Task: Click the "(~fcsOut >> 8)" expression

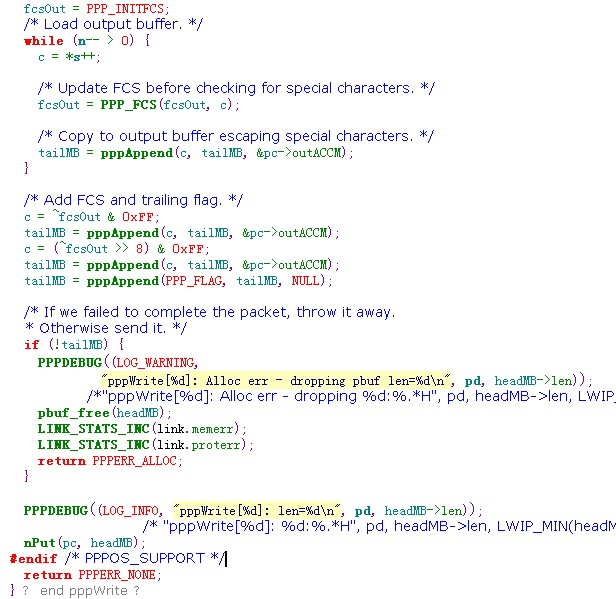Action: [x=101, y=249]
